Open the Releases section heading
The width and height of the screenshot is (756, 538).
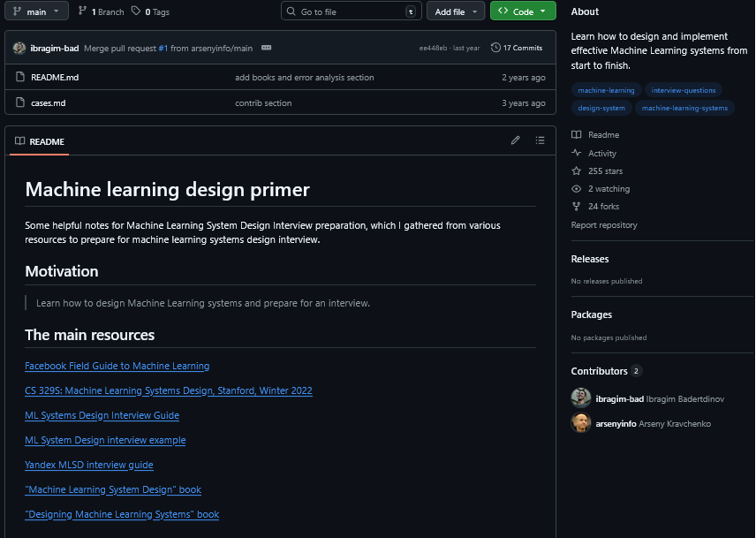[590, 259]
